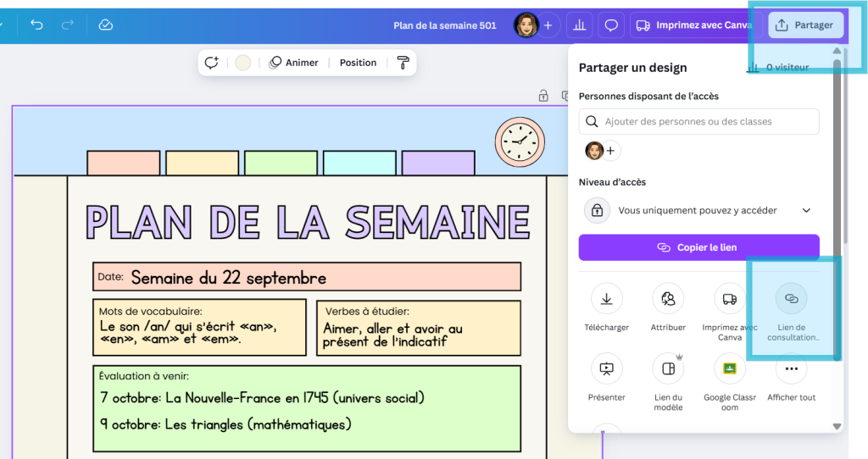Click the Lien du modèle icon
Viewport: 868px width, 459px height.
668,368
